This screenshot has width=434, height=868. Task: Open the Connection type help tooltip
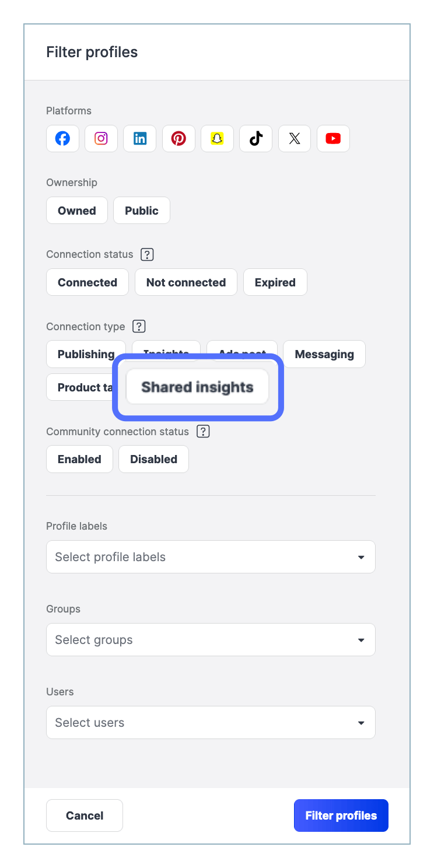click(x=139, y=326)
